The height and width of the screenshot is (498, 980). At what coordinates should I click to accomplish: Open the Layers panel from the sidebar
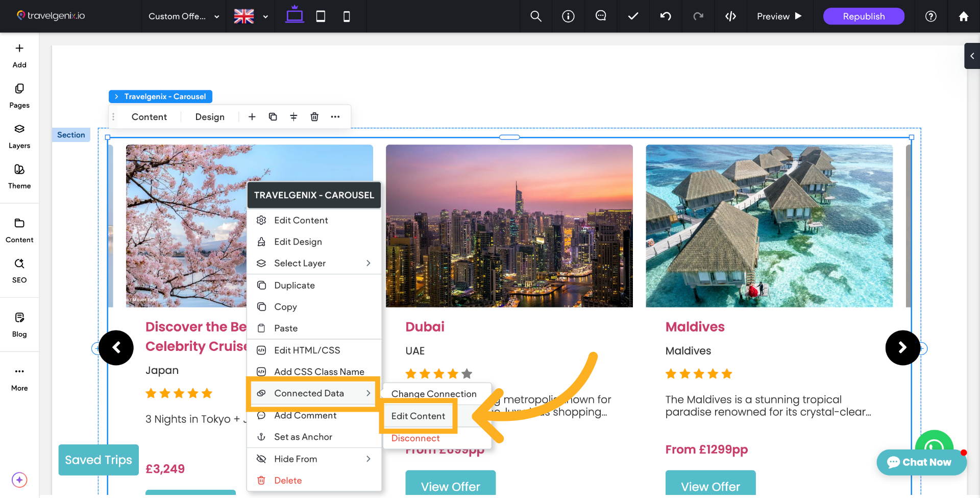[19, 136]
